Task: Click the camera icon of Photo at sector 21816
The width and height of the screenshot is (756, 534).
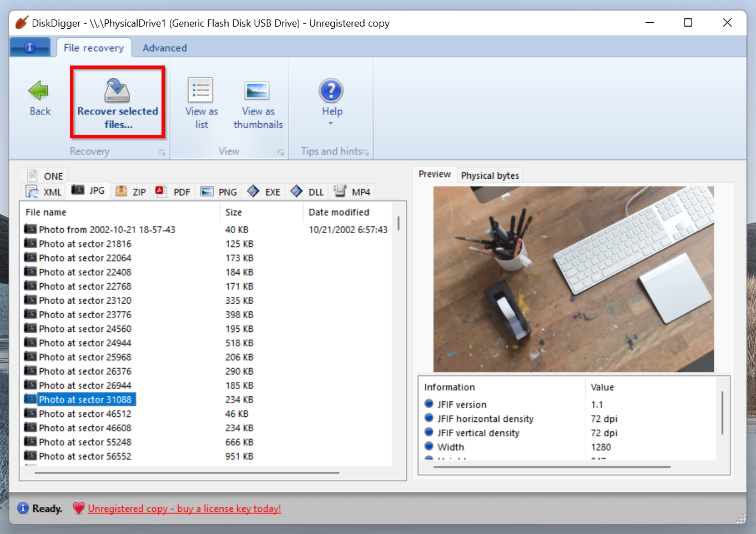Action: click(x=31, y=243)
